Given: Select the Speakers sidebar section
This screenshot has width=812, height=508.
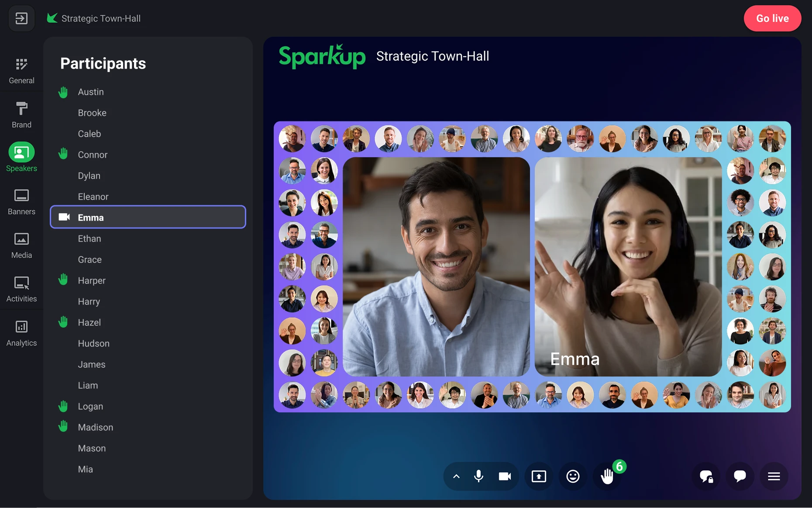Looking at the screenshot, I should click(x=21, y=157).
